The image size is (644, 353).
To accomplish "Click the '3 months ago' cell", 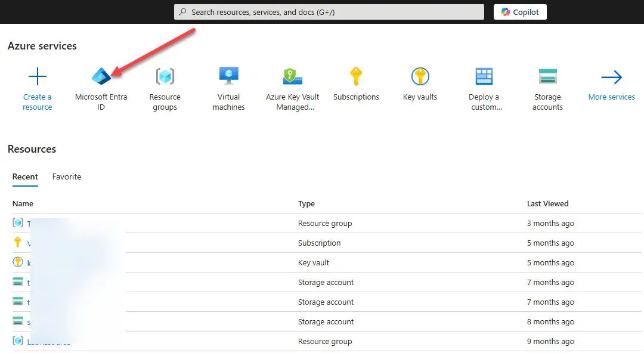I will click(551, 223).
